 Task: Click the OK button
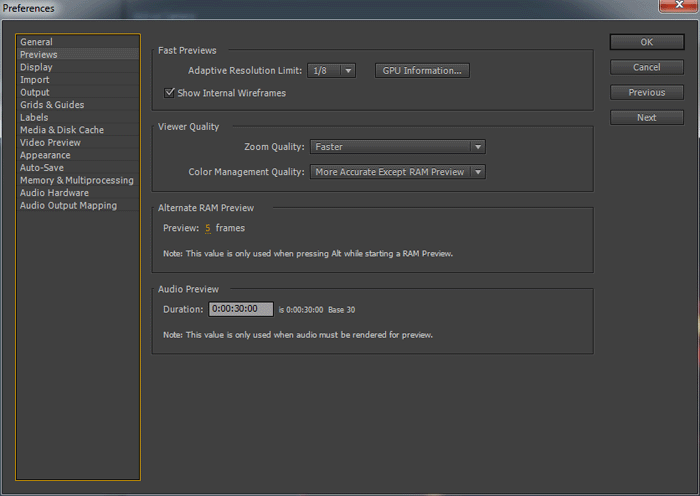pos(646,42)
